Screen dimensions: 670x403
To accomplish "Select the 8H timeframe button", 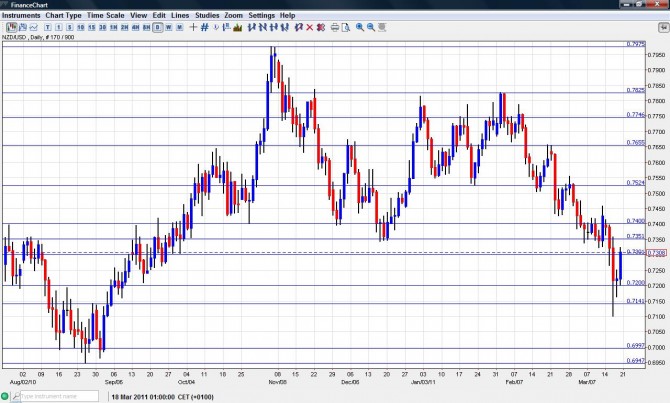I will click(147, 27).
